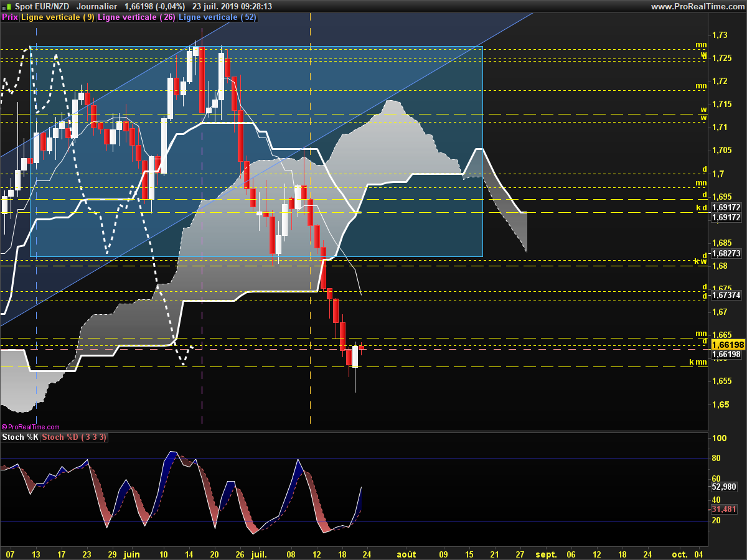
Task: Click the candlestick icon beside Spot EUR/NZD
Action: [x=7, y=6]
